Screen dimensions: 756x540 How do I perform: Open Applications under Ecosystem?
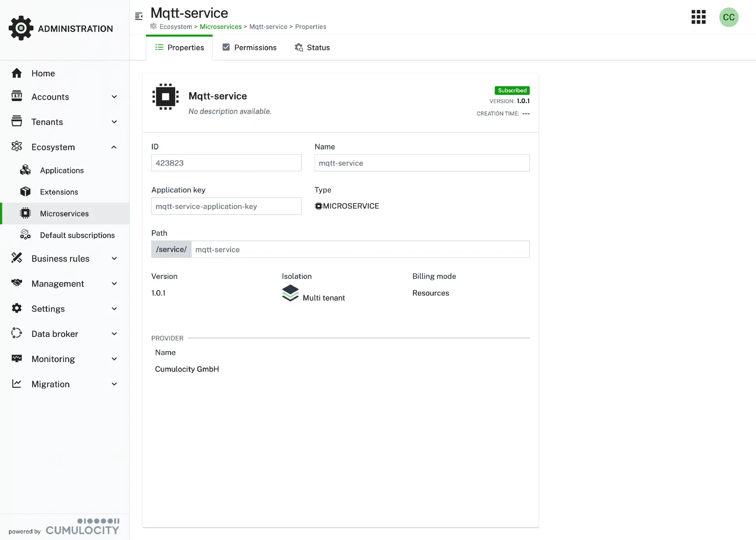pyautogui.click(x=65, y=170)
